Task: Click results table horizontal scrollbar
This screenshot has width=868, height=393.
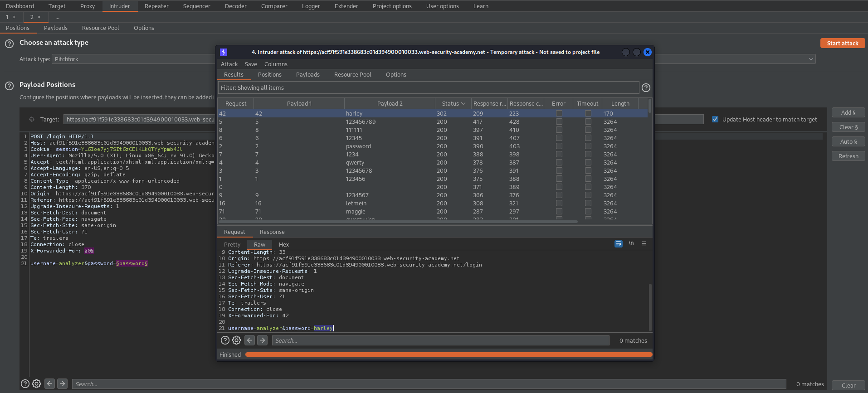Action: (398, 222)
